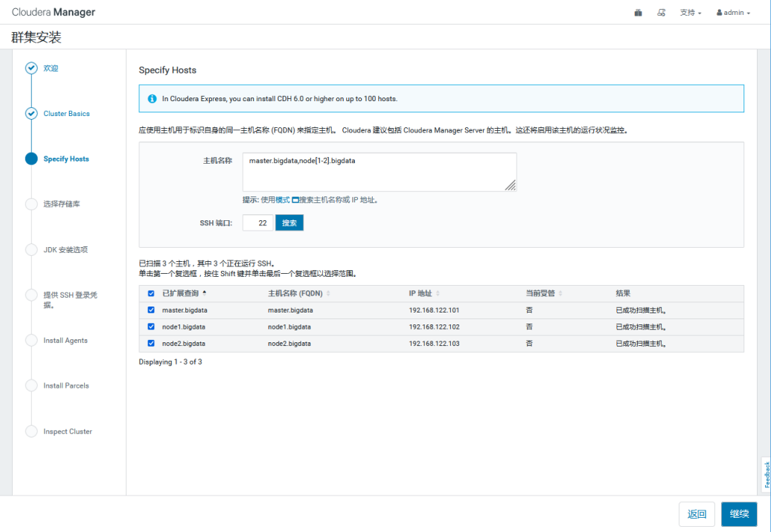The image size is (771, 532).
Task: Uncheck the master.bigdata host checkbox
Action: click(151, 310)
